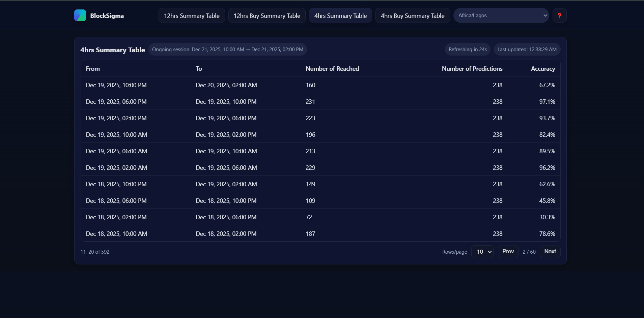Screen dimensions: 644x318
Task: Click the reached value 109
Action: click(310, 201)
